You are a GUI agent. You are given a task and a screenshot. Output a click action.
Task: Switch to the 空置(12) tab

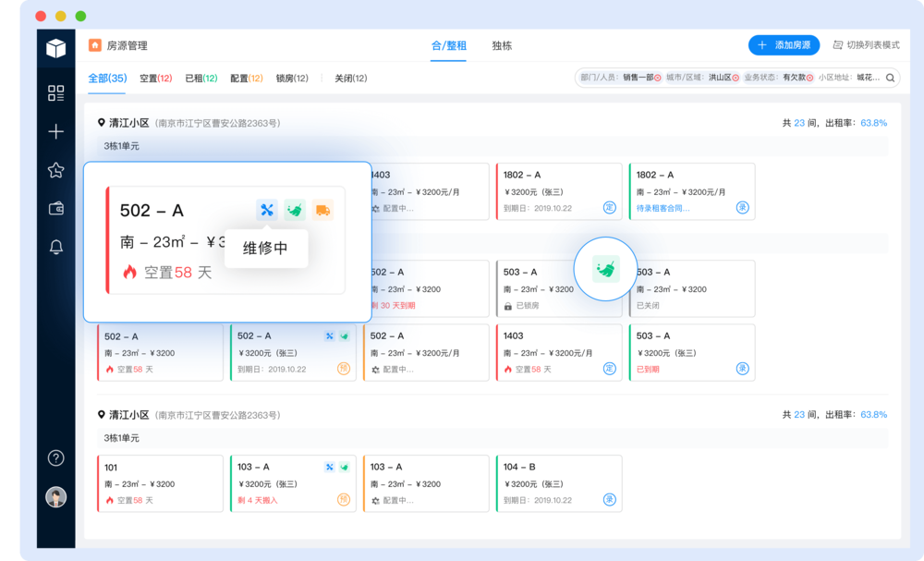click(155, 79)
